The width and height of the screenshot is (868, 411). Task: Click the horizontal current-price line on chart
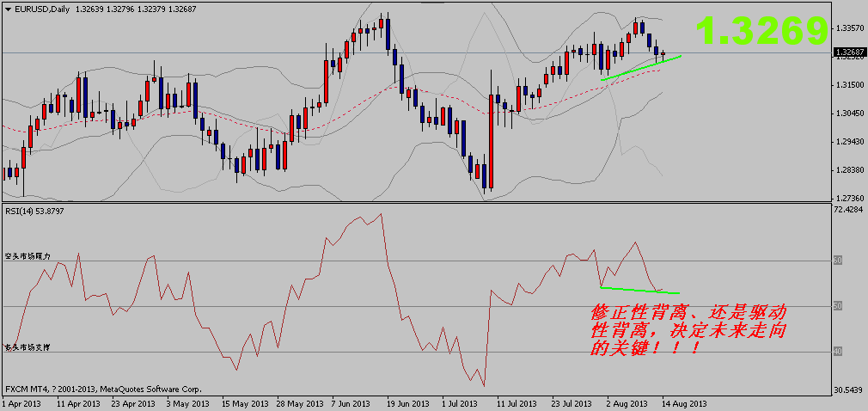point(415,53)
